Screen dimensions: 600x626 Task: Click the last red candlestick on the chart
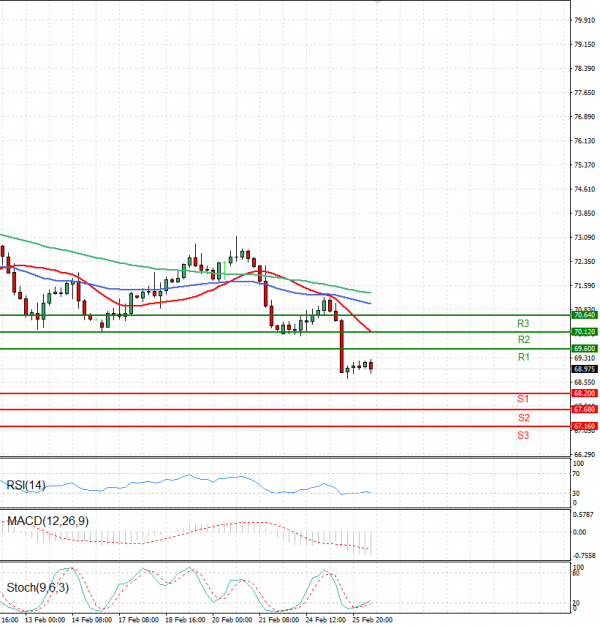[371, 366]
